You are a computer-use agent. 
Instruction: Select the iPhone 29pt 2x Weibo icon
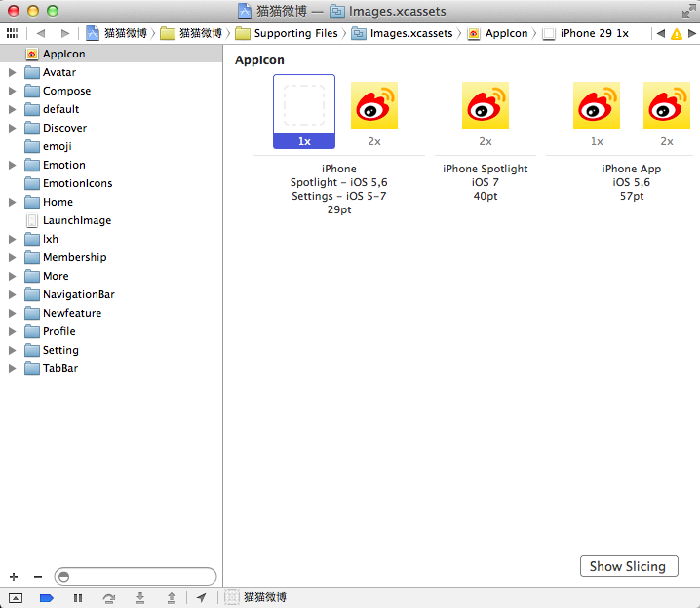(374, 105)
